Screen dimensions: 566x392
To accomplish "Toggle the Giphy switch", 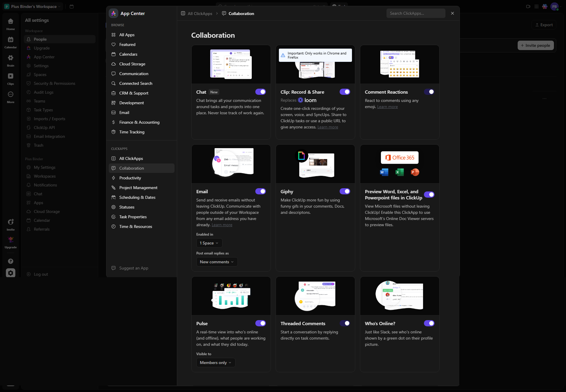I will (x=345, y=191).
